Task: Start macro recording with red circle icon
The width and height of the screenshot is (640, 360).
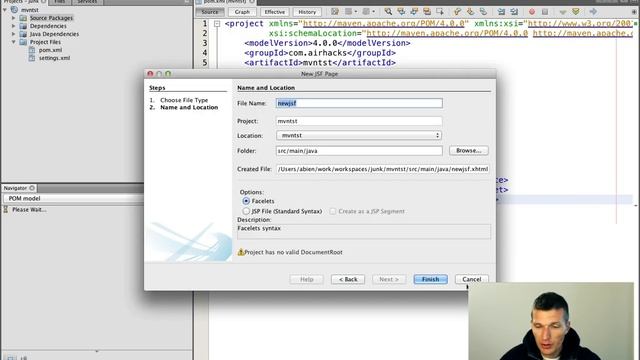Action: coord(531,12)
